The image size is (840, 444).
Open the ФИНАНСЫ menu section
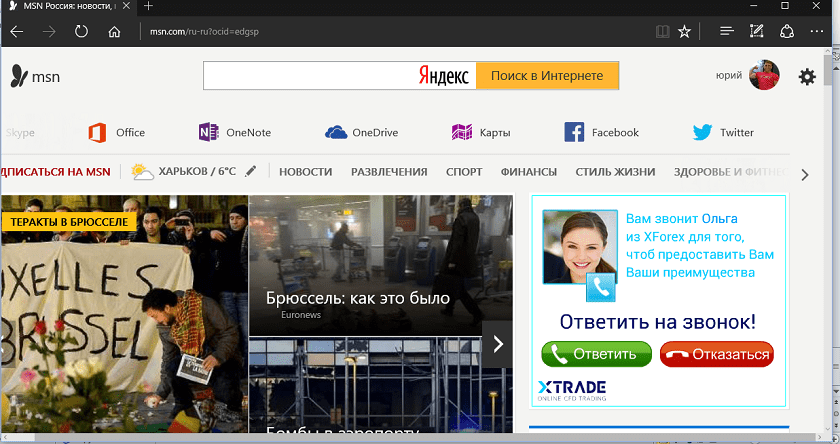pos(529,172)
